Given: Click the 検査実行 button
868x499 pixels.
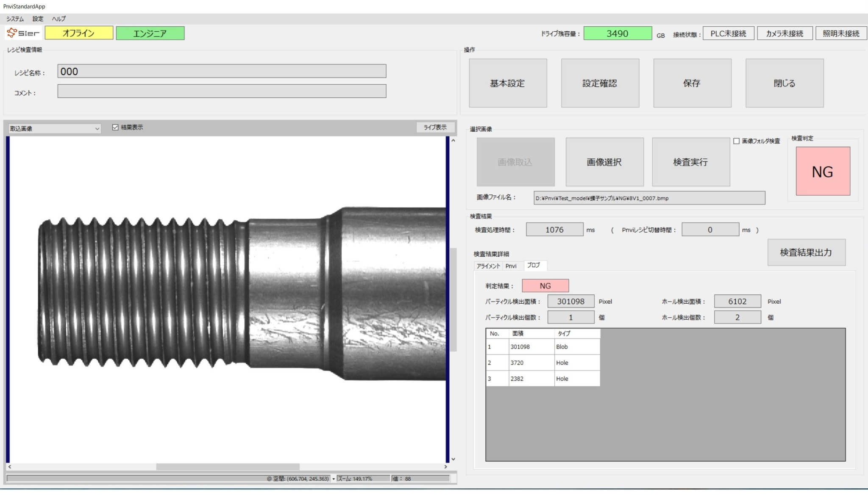Looking at the screenshot, I should click(x=690, y=162).
